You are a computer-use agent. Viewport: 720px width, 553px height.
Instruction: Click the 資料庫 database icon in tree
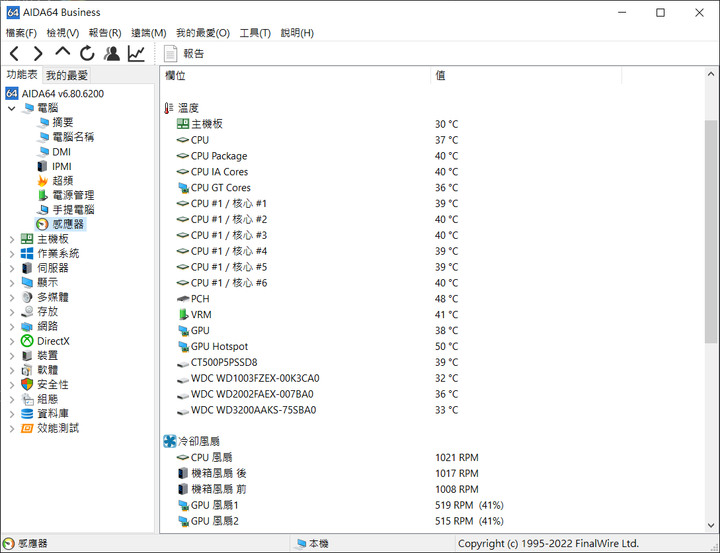tap(27, 413)
